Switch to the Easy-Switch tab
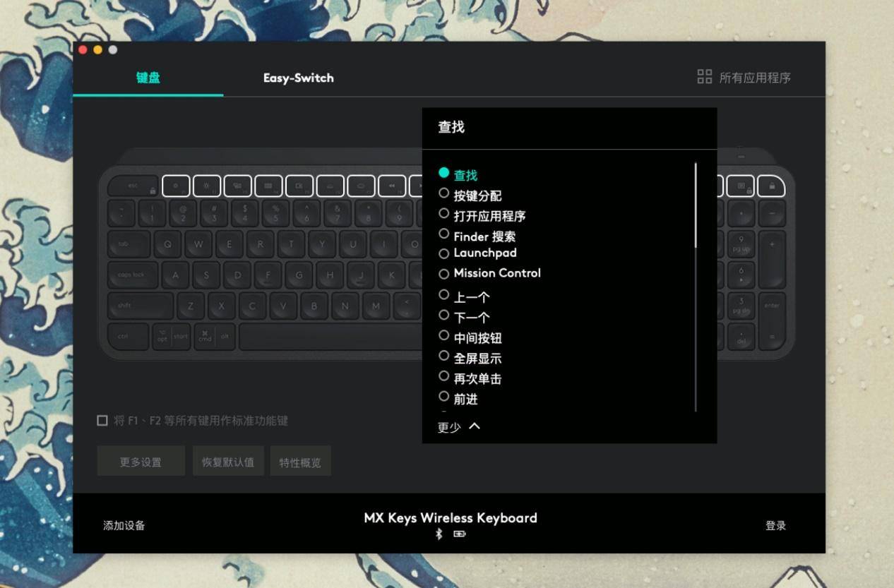Screen dimensions: 894x588 pyautogui.click(x=298, y=78)
